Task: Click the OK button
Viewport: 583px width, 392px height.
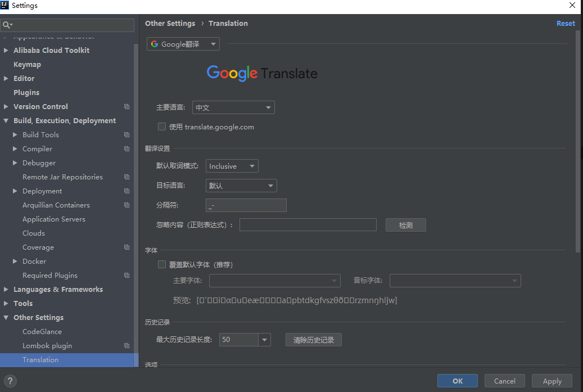Action: coord(457,381)
